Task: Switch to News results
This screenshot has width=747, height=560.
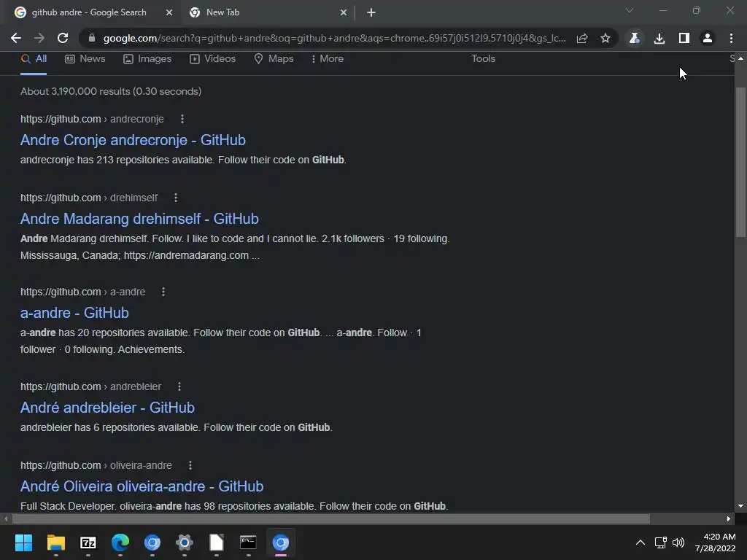Action: point(85,59)
